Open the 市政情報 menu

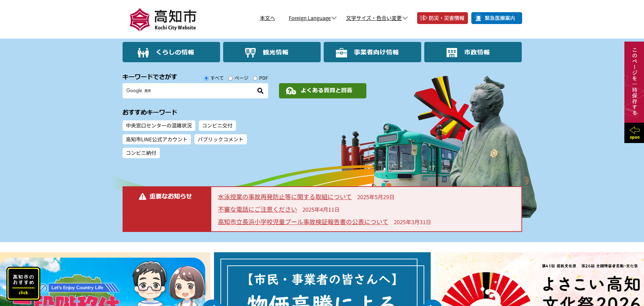point(473,52)
